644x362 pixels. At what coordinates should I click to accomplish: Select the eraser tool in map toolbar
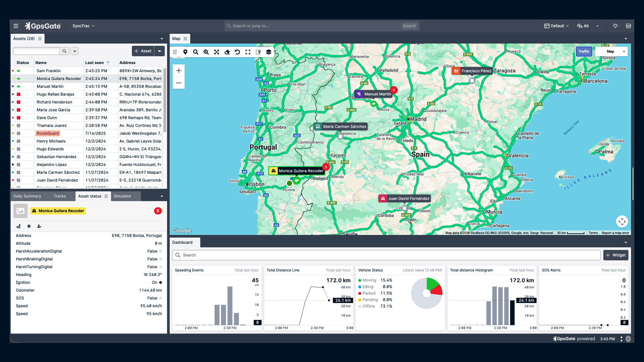pos(227,52)
